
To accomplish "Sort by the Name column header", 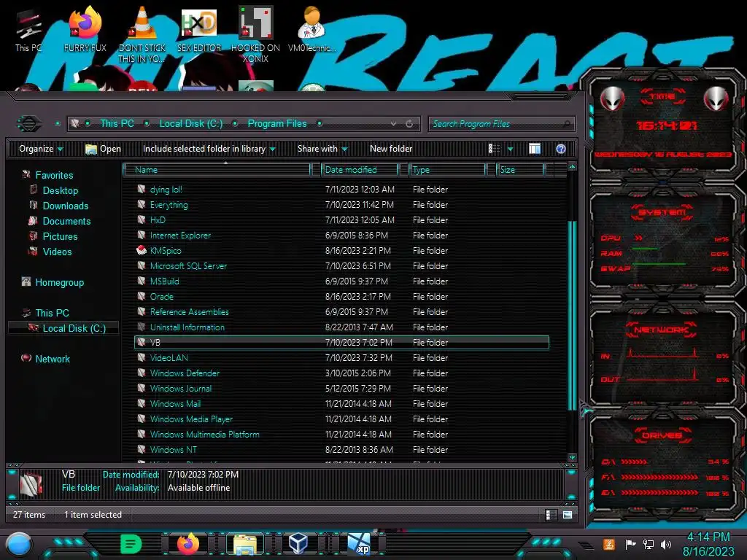I will click(x=217, y=169).
